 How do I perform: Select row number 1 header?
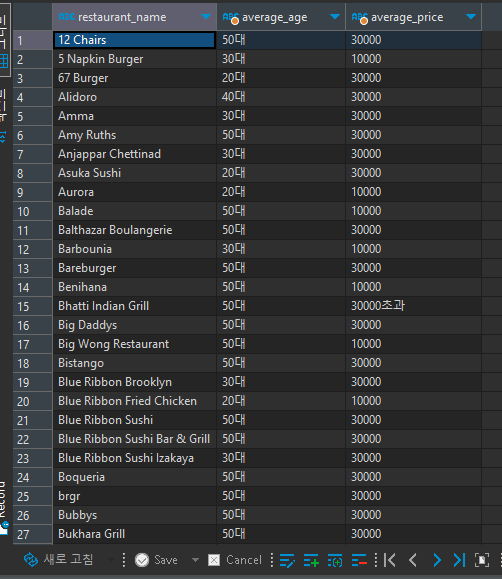pyautogui.click(x=33, y=40)
